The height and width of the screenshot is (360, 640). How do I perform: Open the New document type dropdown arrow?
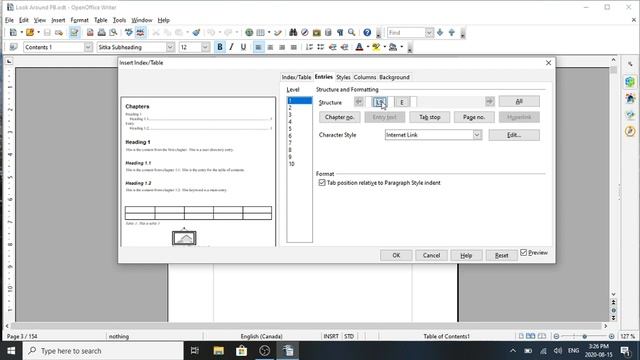point(22,33)
